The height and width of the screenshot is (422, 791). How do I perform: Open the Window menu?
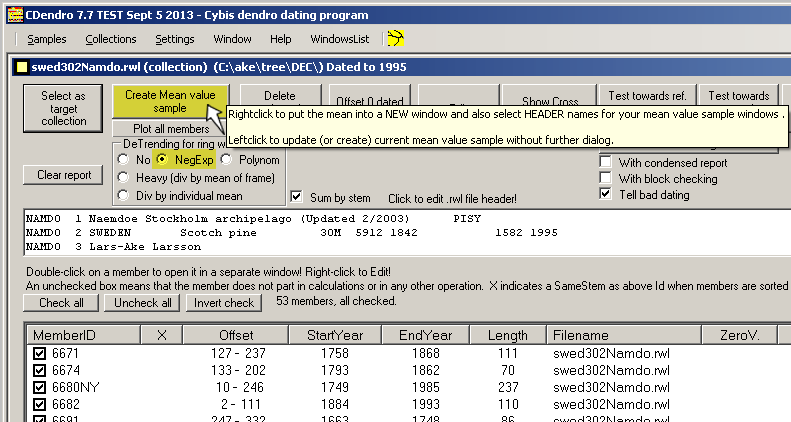coord(232,39)
